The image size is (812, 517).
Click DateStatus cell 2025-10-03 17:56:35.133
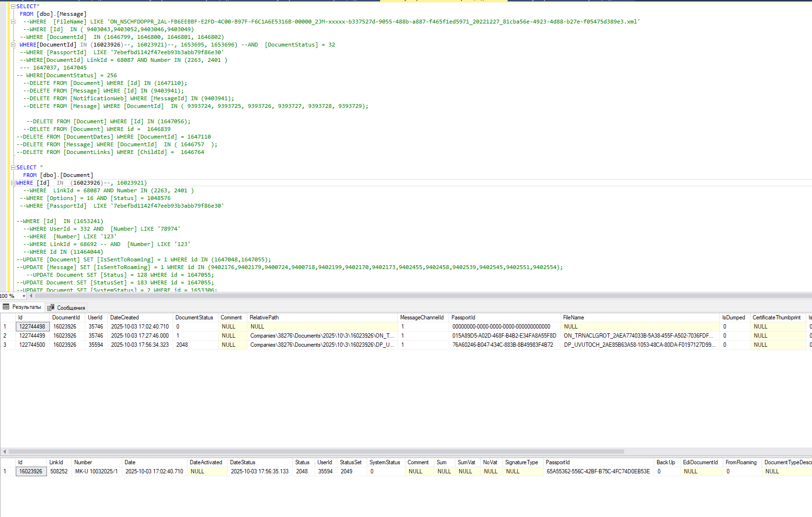260,471
